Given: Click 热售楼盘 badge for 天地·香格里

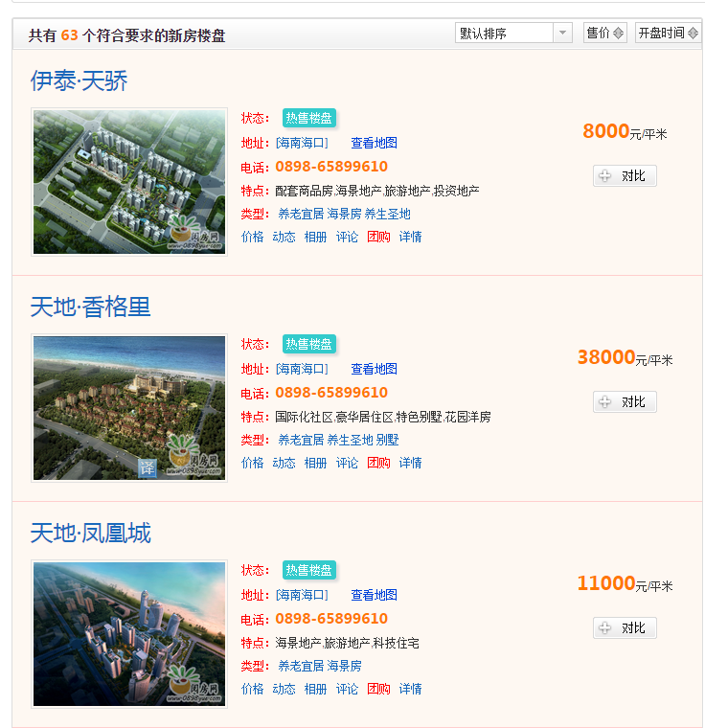Looking at the screenshot, I should pos(308,344).
